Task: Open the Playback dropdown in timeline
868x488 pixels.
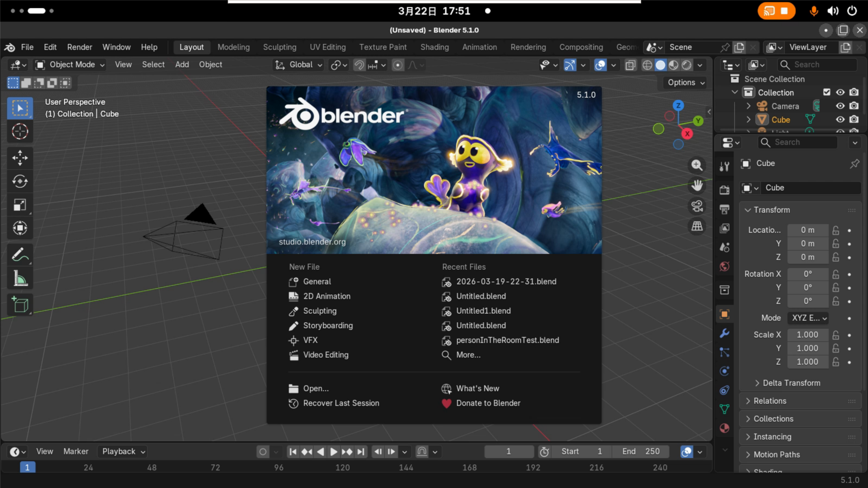Action: coord(123,452)
